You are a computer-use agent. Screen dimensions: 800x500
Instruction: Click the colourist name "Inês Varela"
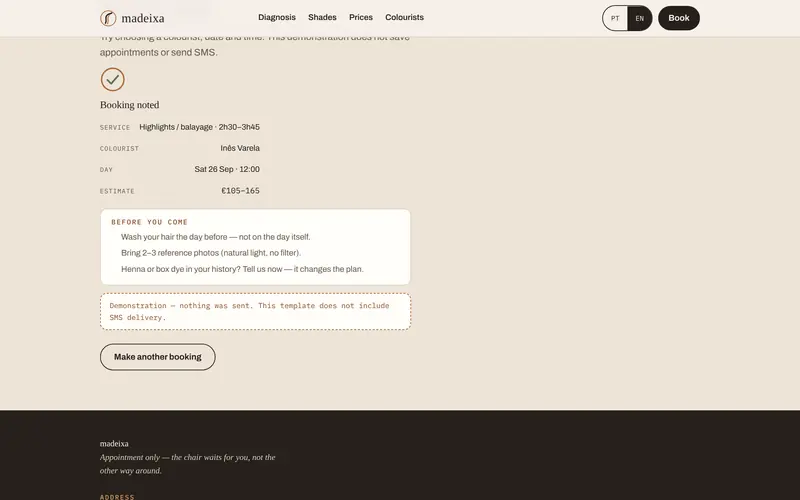click(x=240, y=148)
